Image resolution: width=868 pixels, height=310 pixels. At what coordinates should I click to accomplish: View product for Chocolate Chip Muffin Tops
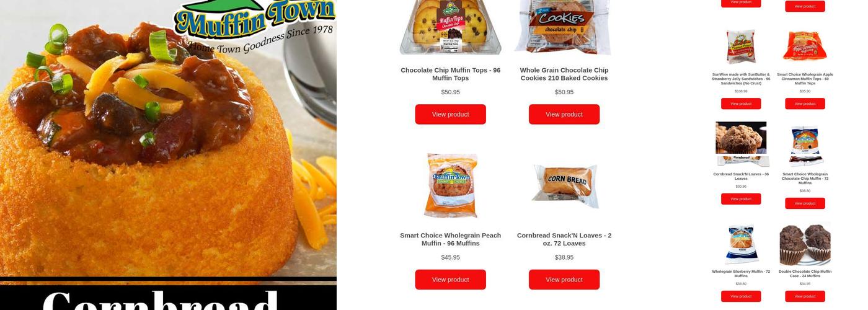[x=451, y=114]
